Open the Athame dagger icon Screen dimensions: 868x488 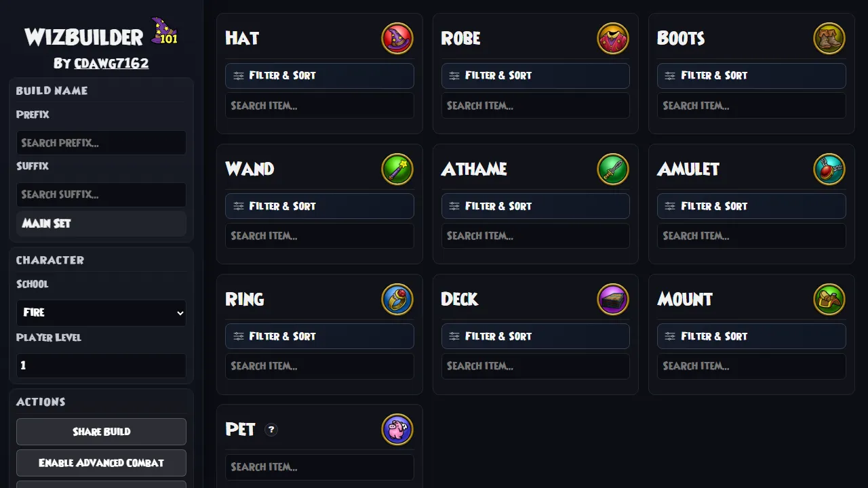coord(613,169)
